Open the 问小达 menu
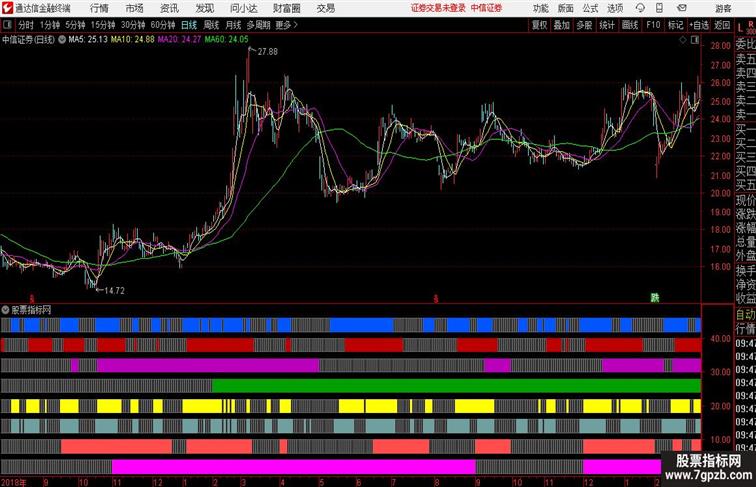 click(243, 8)
